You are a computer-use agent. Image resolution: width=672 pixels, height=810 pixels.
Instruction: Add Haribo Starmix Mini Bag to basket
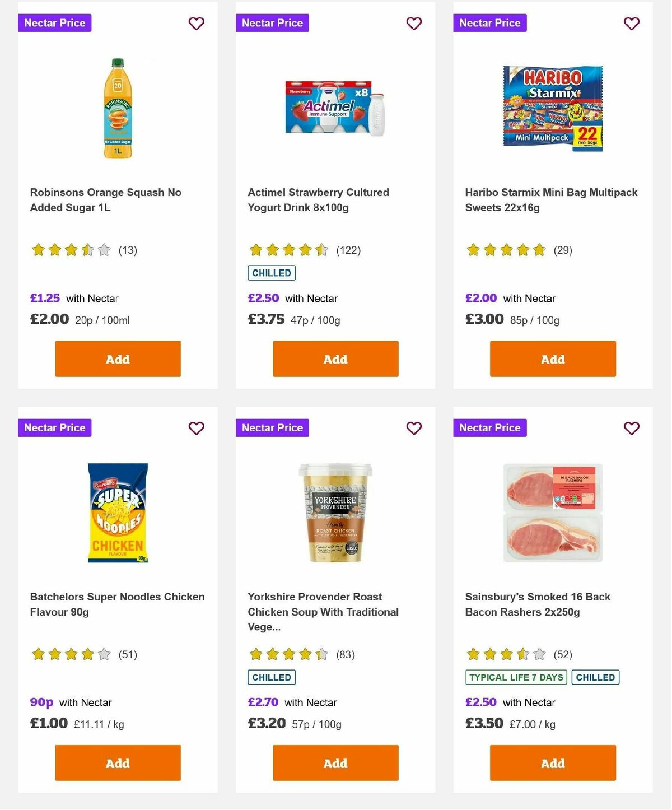pyautogui.click(x=552, y=359)
